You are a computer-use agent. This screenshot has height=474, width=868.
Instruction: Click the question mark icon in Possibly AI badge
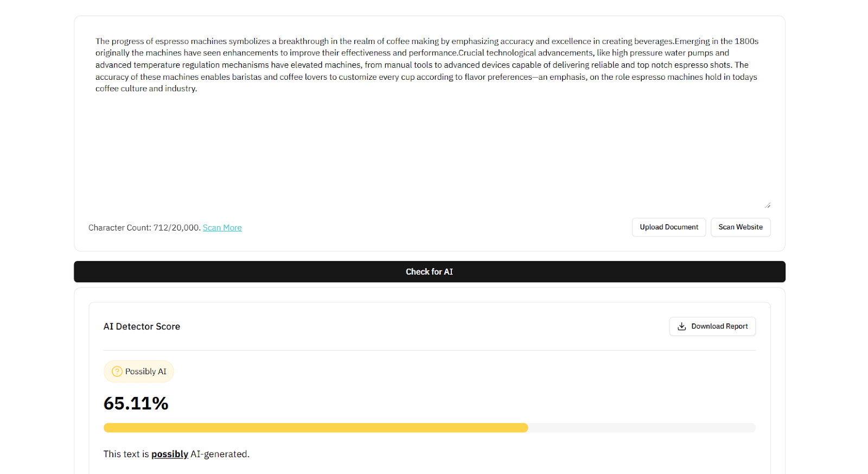(117, 371)
